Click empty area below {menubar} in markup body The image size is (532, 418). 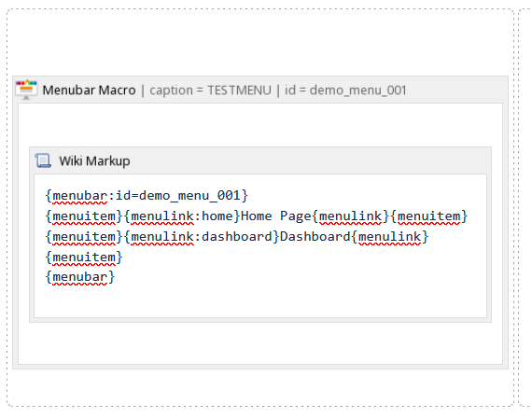[x=260, y=301]
